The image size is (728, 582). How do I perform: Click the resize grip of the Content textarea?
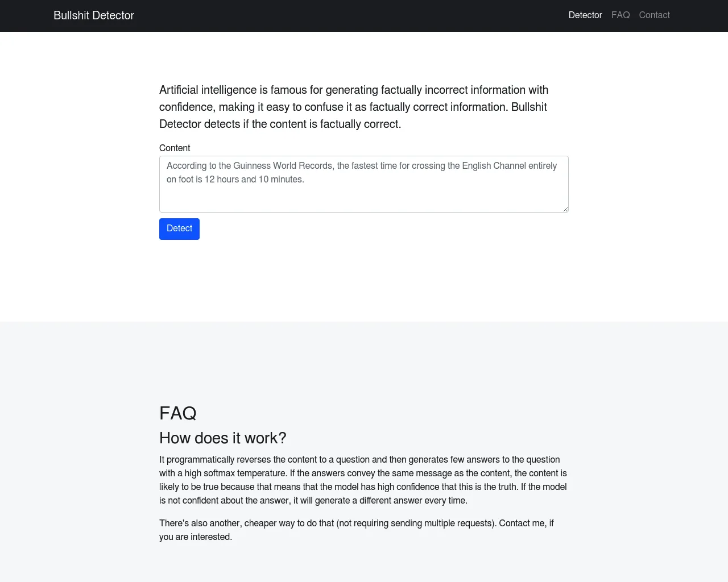click(566, 209)
